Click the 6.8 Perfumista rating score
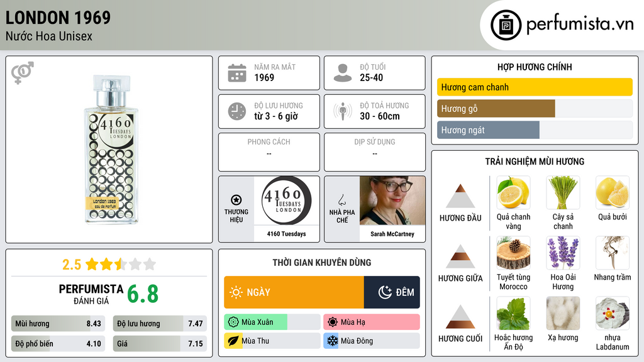The image size is (644, 362). tap(143, 294)
